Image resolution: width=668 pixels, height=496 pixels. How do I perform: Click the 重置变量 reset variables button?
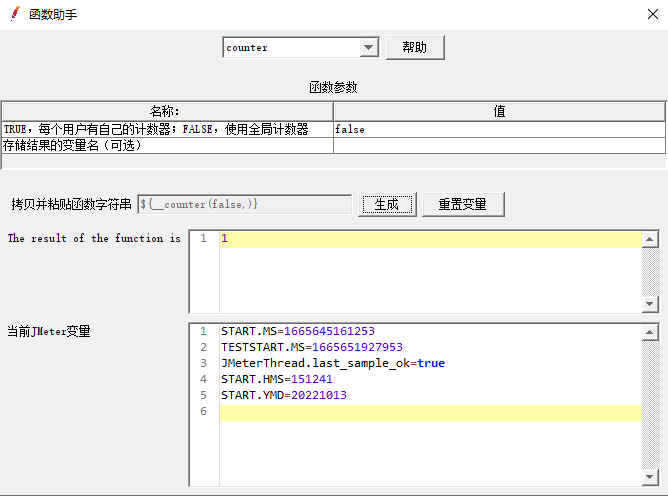463,205
